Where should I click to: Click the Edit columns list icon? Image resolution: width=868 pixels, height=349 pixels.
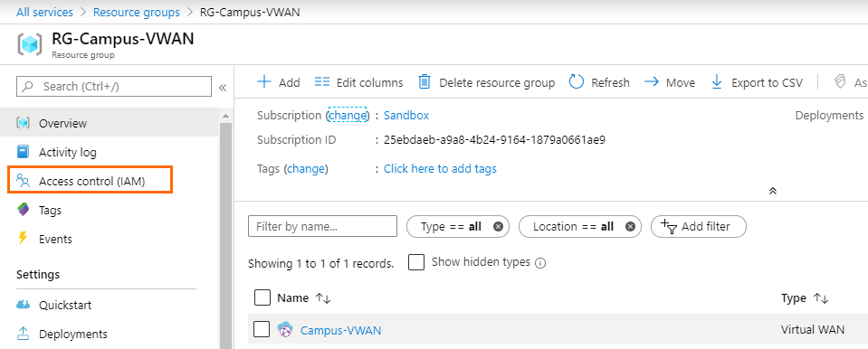322,82
